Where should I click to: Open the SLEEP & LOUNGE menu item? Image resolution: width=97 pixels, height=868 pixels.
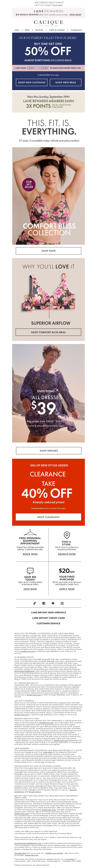(57, 30)
